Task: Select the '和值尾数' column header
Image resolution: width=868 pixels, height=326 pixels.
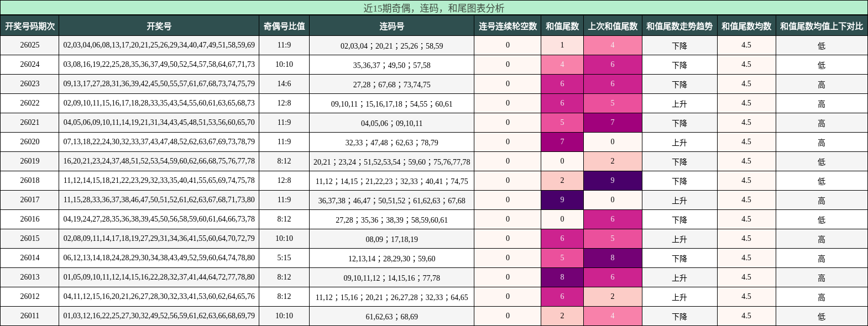Action: pyautogui.click(x=562, y=26)
